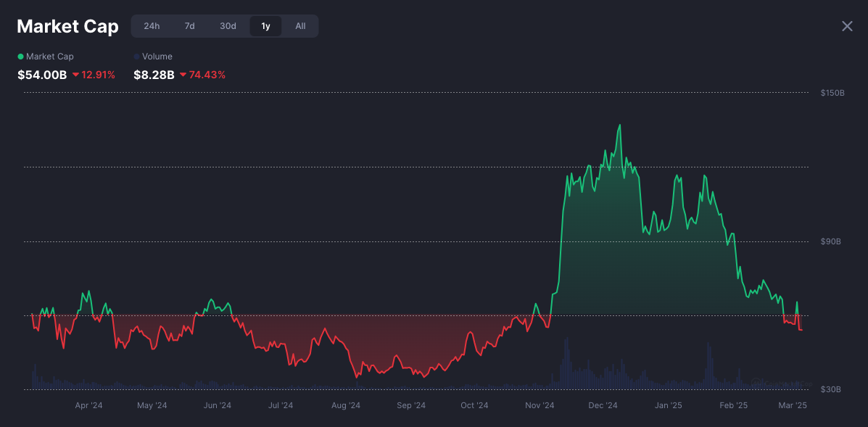Image resolution: width=868 pixels, height=427 pixels.
Task: Click the Aug '24 x-axis label
Action: click(x=345, y=405)
